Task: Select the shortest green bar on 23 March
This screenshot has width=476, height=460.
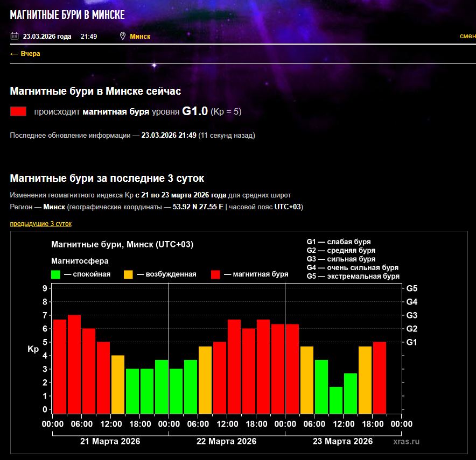Action: click(x=336, y=399)
